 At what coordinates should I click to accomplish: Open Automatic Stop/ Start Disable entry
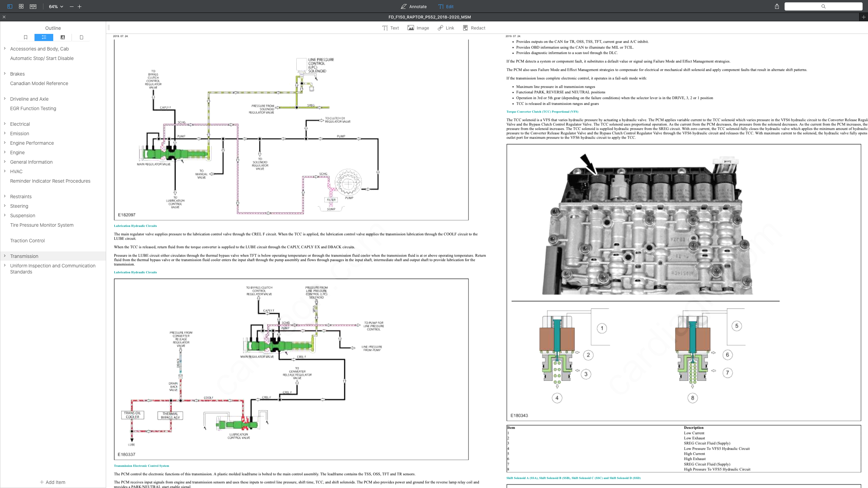42,58
